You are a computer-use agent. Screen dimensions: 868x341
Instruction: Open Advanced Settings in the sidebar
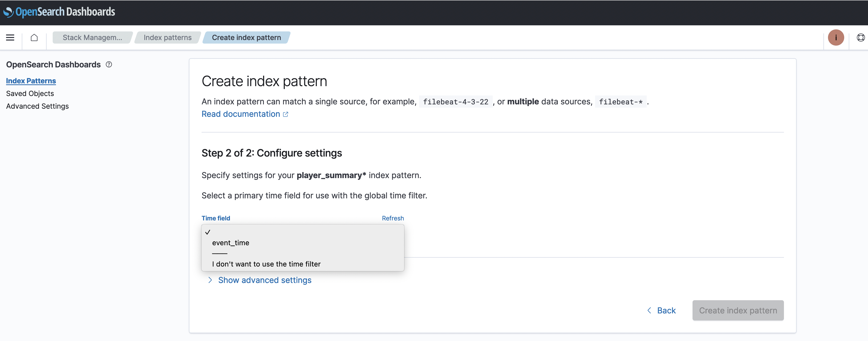(x=37, y=106)
